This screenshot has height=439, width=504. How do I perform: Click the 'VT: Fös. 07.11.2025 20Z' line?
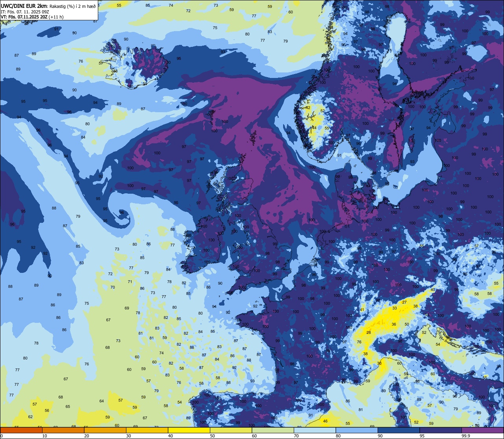[x=23, y=17]
